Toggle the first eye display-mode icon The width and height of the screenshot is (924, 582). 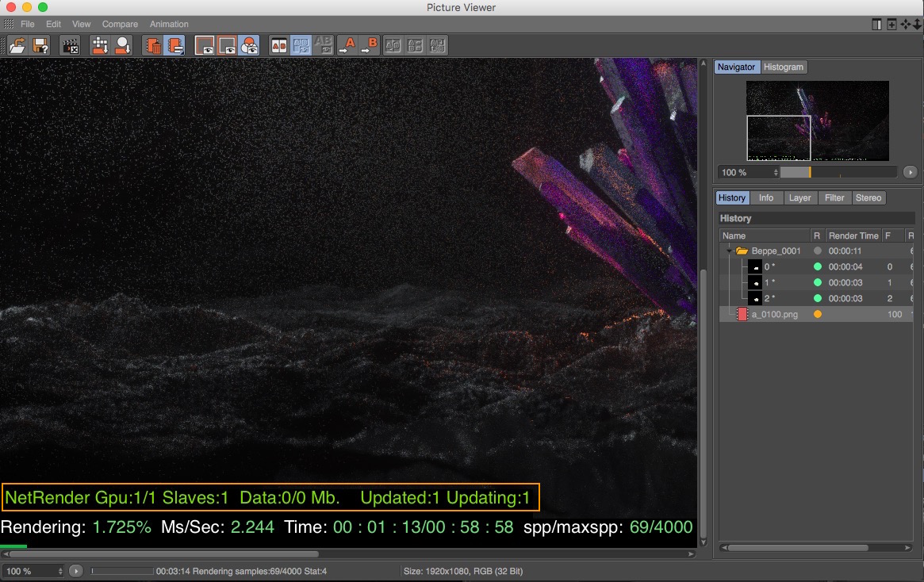coord(205,46)
